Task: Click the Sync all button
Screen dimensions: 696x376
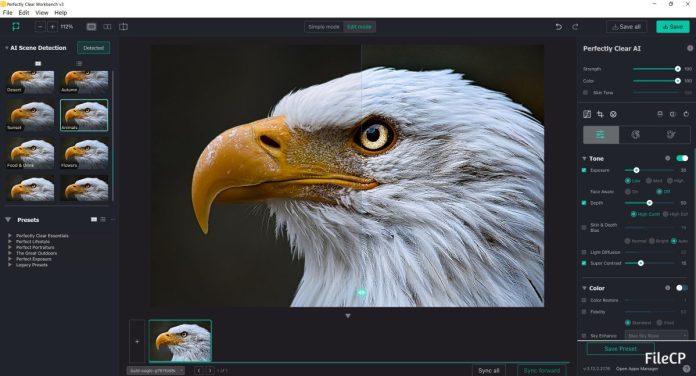Action: [488, 370]
